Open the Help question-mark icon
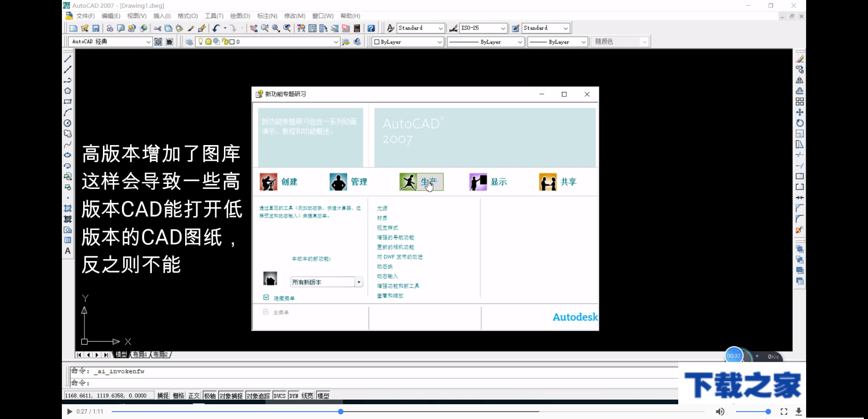868x419 pixels. coord(371,28)
